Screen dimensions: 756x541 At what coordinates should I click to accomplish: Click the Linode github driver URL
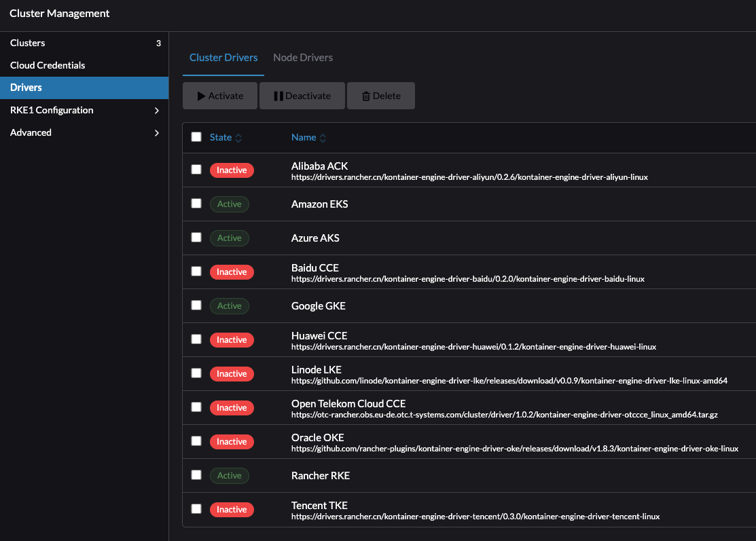click(x=509, y=381)
